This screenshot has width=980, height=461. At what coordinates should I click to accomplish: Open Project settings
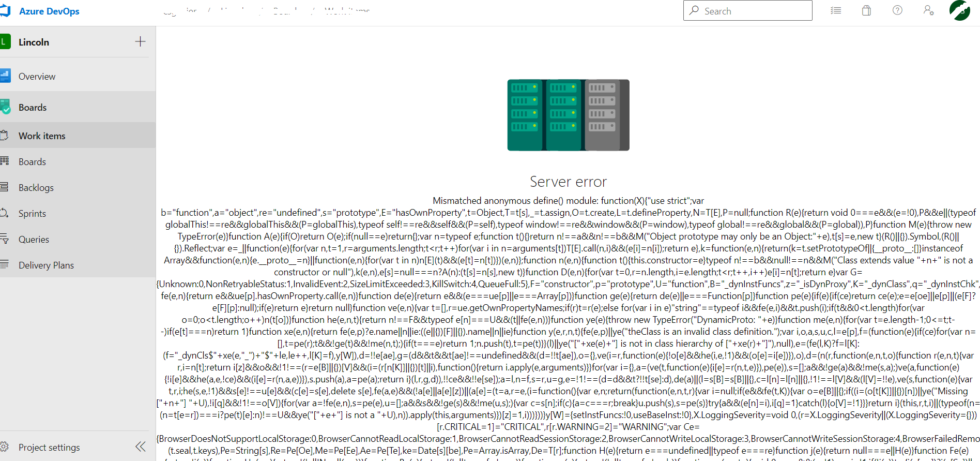(x=49, y=447)
